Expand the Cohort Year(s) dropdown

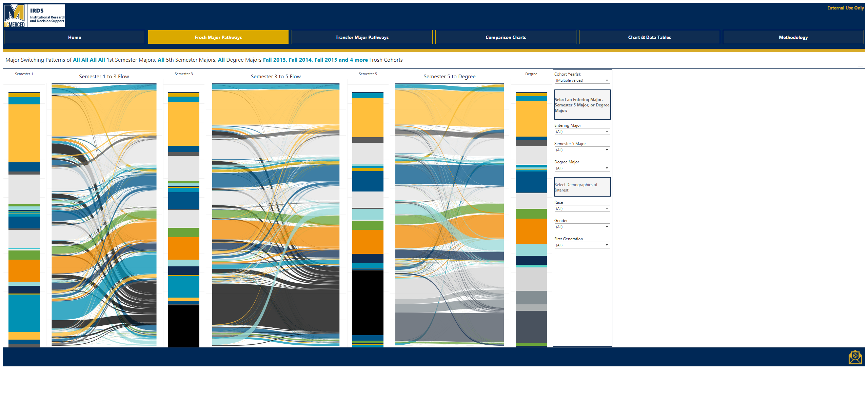click(x=582, y=80)
